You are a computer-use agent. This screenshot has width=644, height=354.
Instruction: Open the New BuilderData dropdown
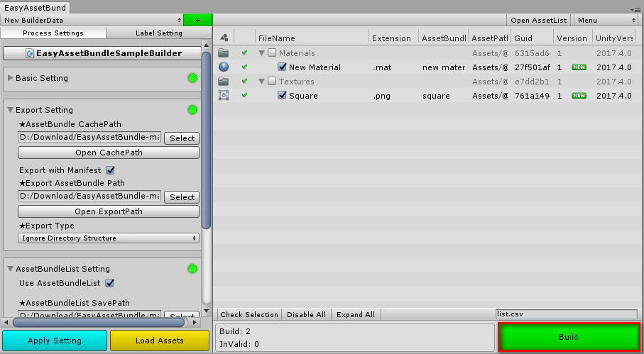92,20
